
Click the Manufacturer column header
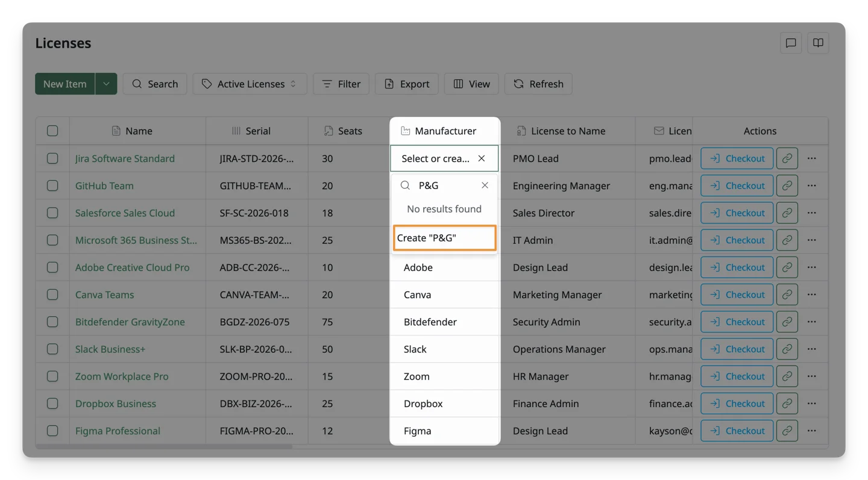(x=445, y=131)
